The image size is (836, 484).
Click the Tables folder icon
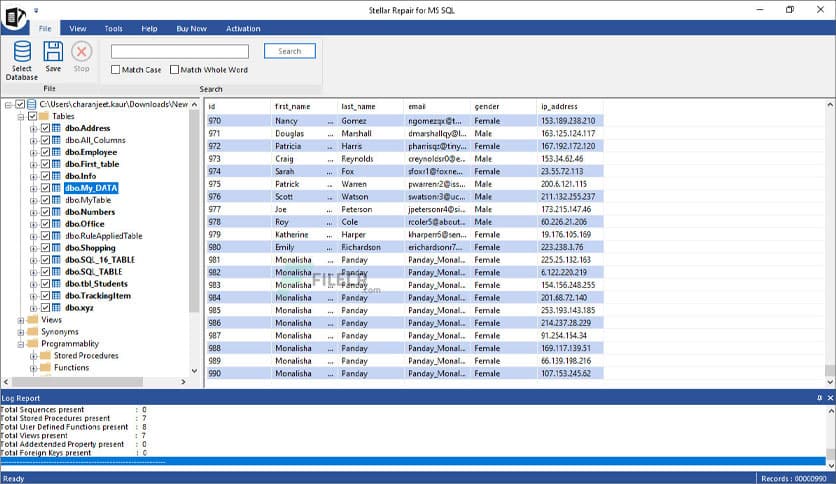tap(44, 116)
